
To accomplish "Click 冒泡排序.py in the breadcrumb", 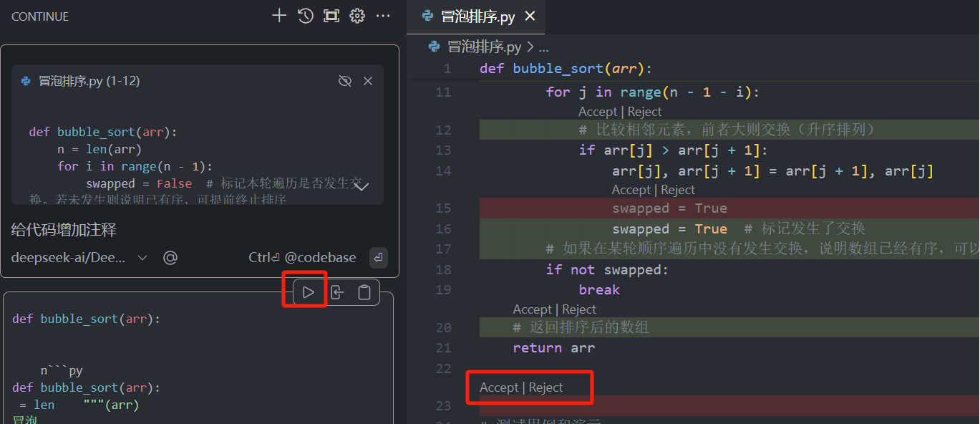I will 484,47.
